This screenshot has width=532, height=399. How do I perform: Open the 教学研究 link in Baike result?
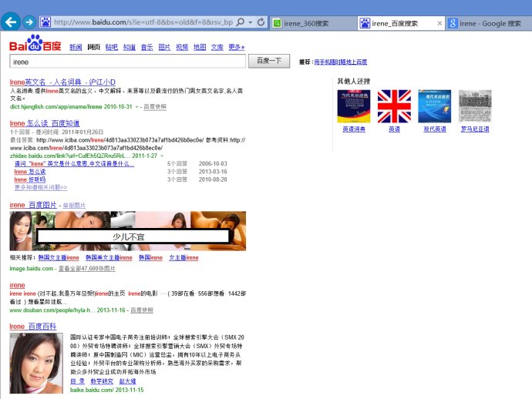(x=102, y=381)
